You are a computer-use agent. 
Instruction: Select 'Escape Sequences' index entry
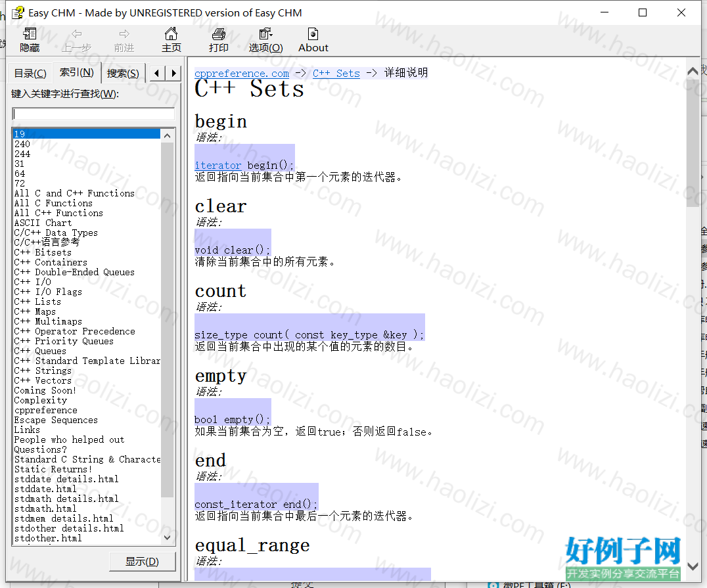click(56, 420)
